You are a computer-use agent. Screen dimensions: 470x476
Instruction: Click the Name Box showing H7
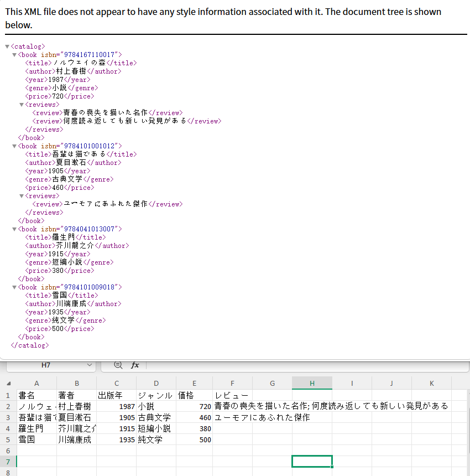click(46, 365)
